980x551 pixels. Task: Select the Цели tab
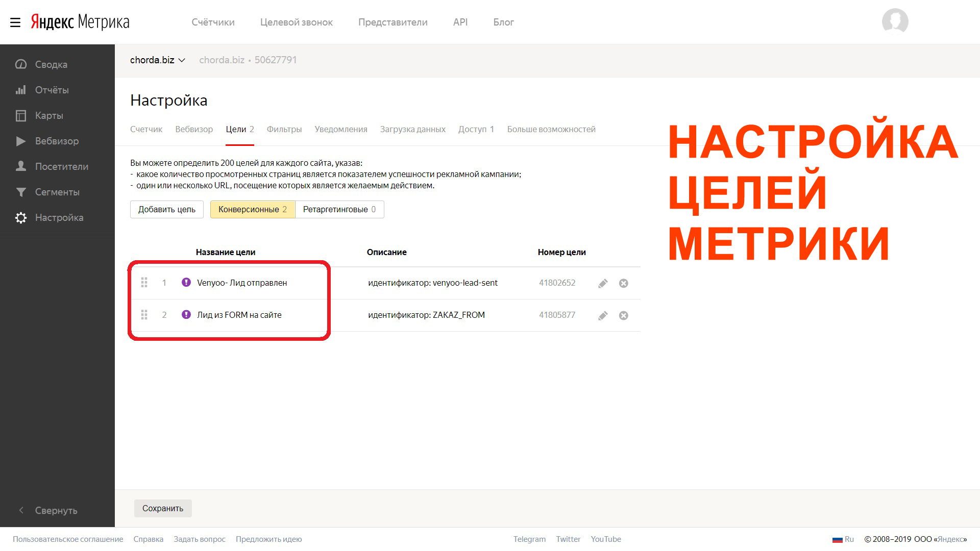coord(240,129)
